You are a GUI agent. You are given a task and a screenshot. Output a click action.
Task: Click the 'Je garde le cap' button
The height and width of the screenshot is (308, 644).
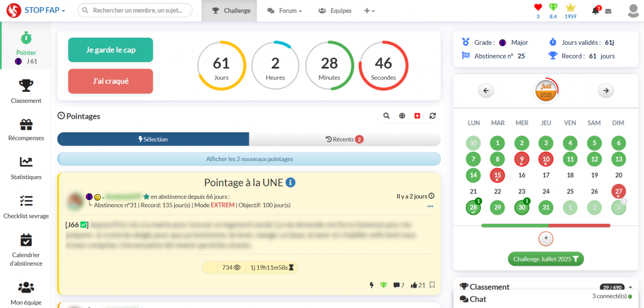point(110,50)
